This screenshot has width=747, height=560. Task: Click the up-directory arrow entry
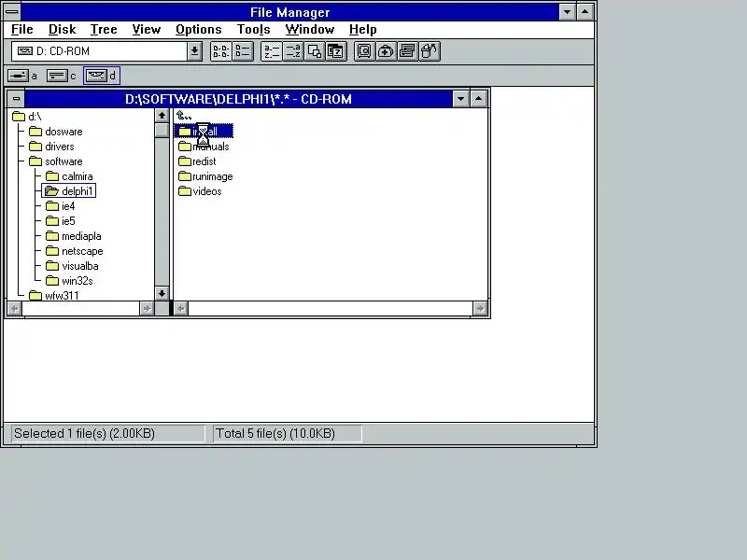click(x=184, y=116)
